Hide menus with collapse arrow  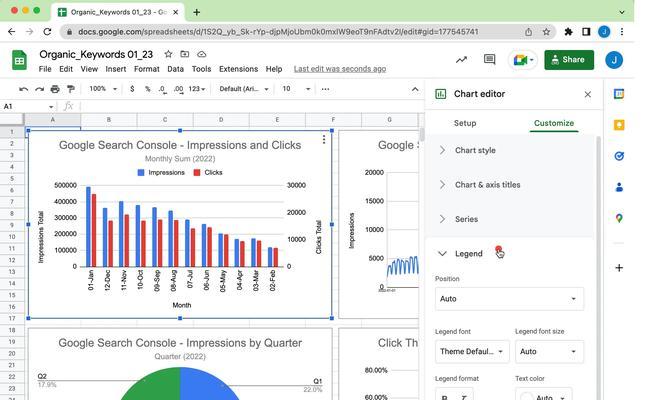415,89
